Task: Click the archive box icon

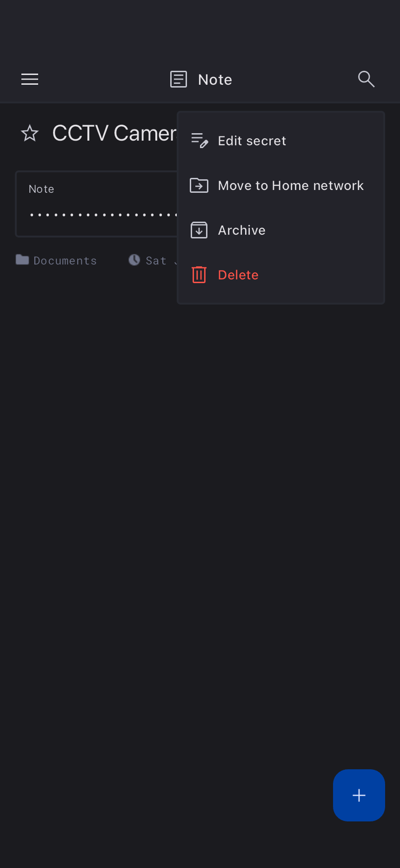Action: point(199,230)
